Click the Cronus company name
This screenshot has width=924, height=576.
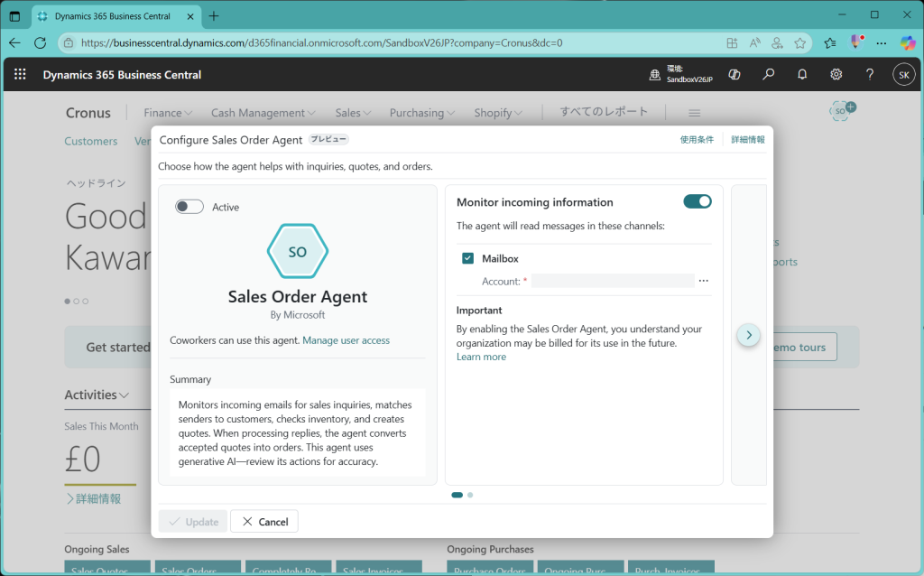pos(88,113)
